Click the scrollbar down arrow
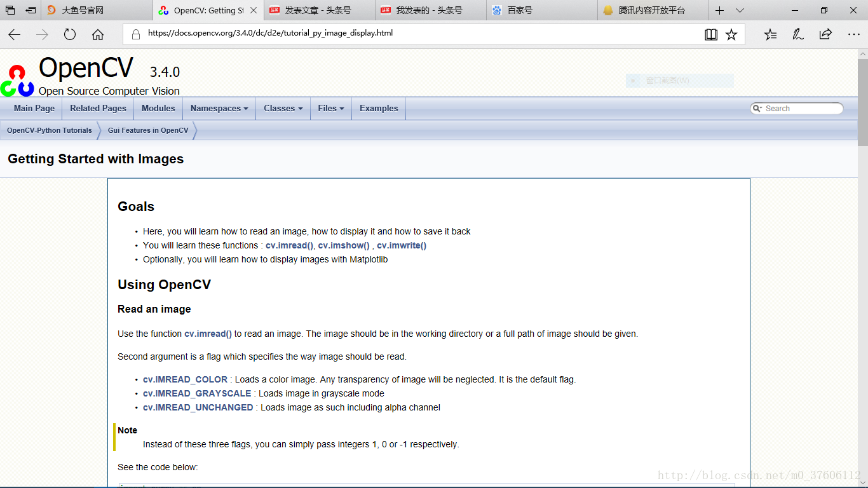Image resolution: width=868 pixels, height=488 pixels. pos(862,482)
